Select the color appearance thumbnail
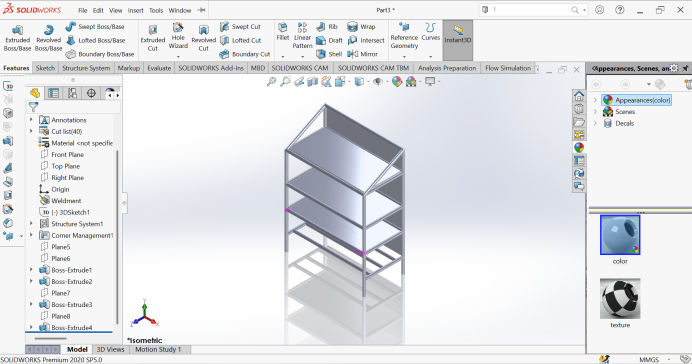Viewport: 692px width, 364px height. pos(620,235)
